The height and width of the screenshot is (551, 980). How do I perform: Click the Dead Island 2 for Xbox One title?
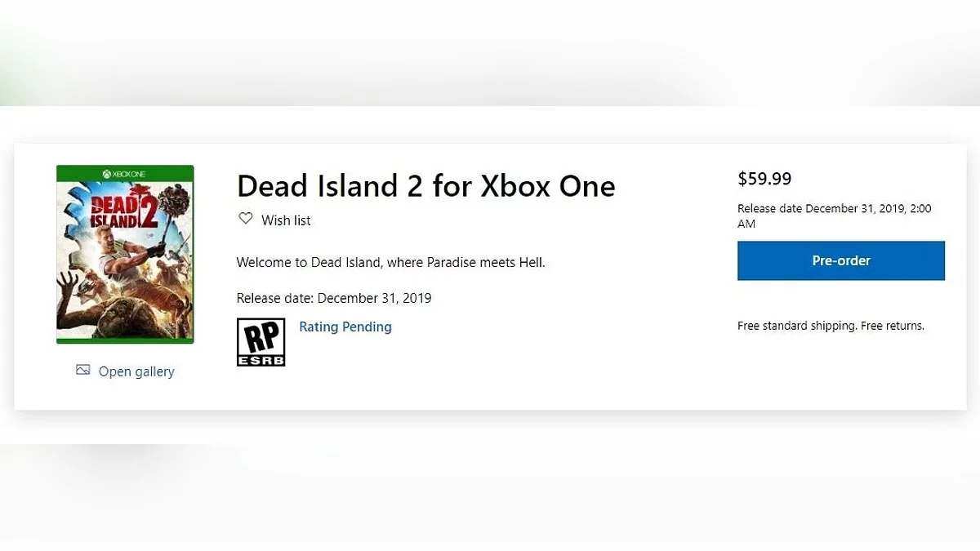[425, 186]
